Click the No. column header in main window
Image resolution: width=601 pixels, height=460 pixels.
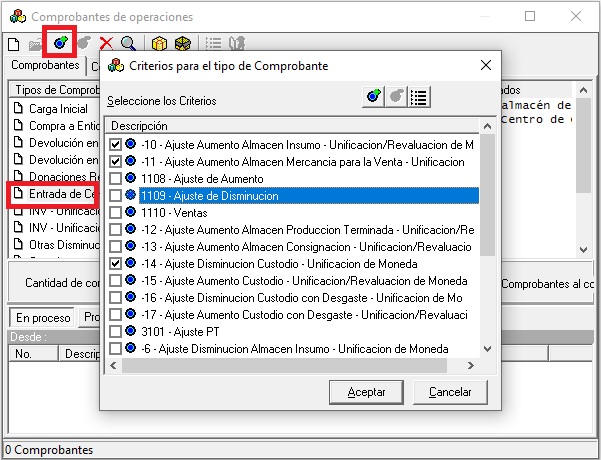tap(34, 353)
